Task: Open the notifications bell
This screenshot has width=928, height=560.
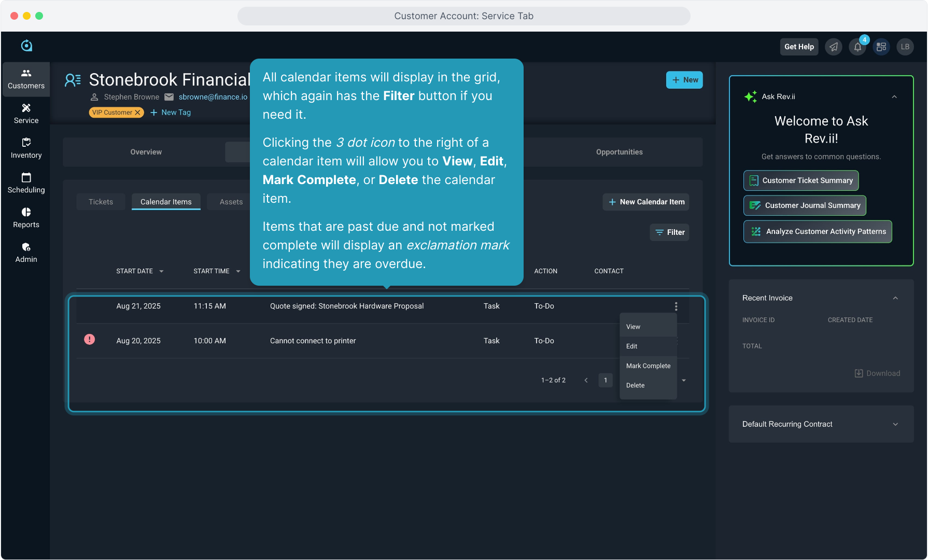Action: coord(857,47)
